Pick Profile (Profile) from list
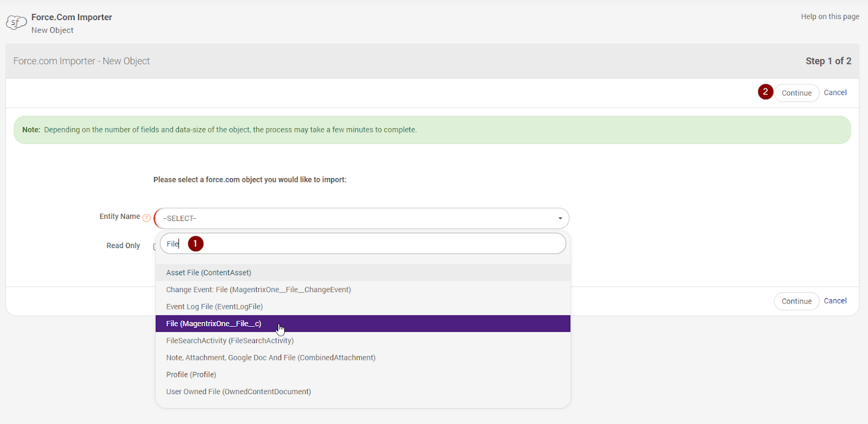Image resolution: width=868 pixels, height=424 pixels. click(x=363, y=375)
